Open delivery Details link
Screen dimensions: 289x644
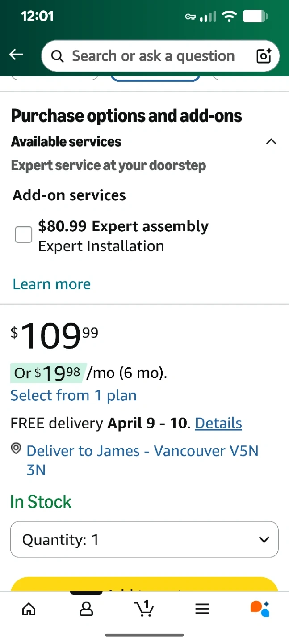click(218, 423)
